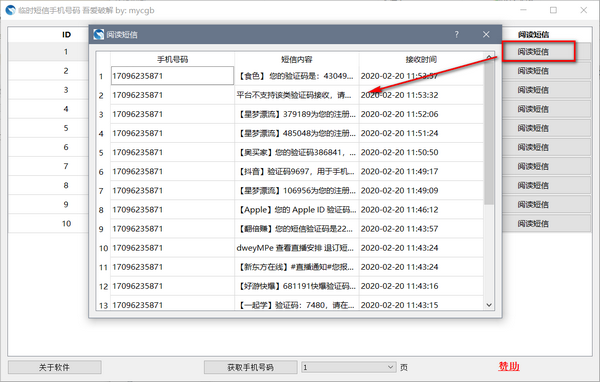Click the app logo icon in dialog title
Screen dimensions: 600x382
tap(99, 34)
